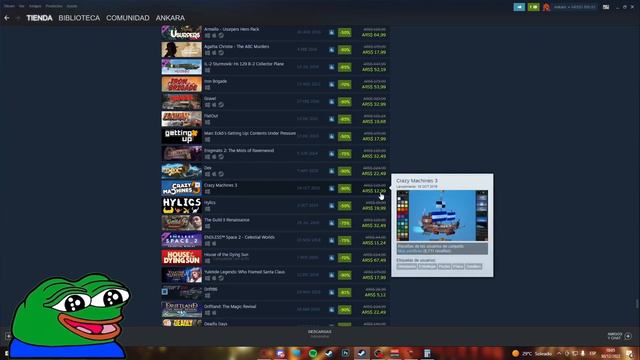Open friends and chat at bottom right
The image size is (640, 360).
(x=619, y=336)
